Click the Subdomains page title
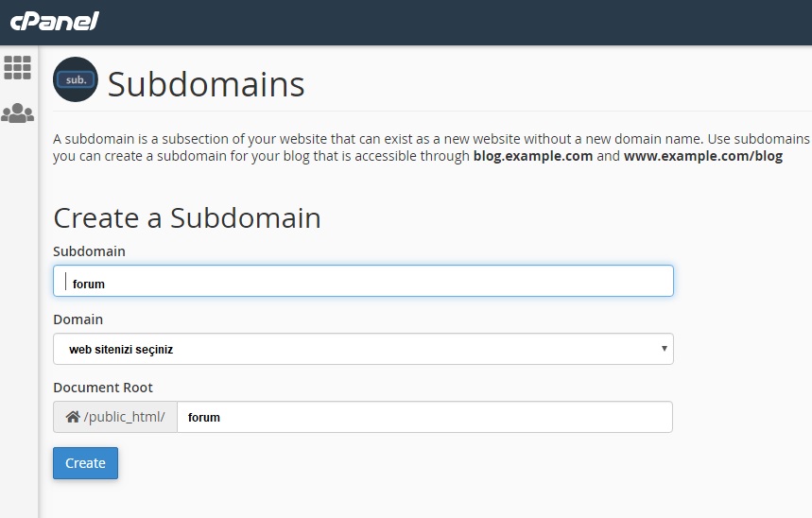 pyautogui.click(x=206, y=84)
